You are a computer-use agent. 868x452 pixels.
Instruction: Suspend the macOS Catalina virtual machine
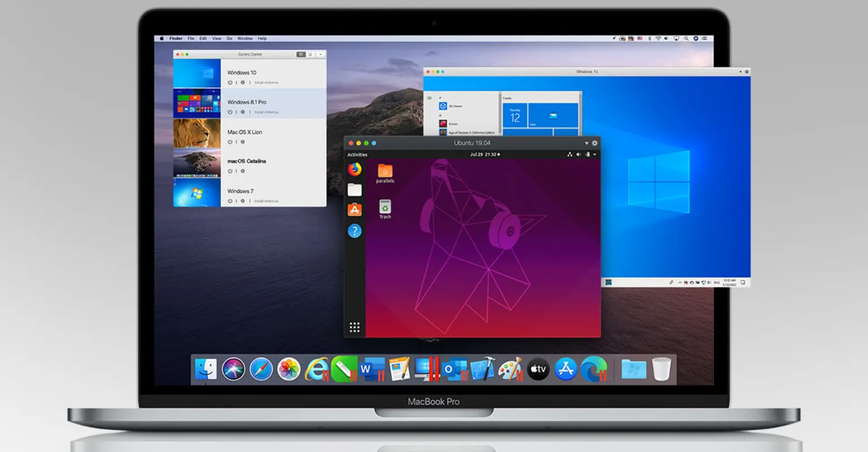click(x=230, y=171)
